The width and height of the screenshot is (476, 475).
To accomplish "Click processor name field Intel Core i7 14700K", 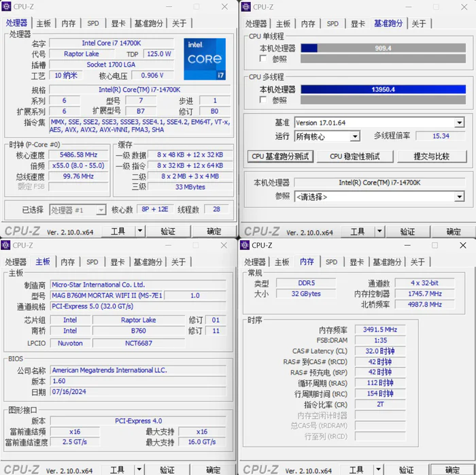I will click(112, 43).
